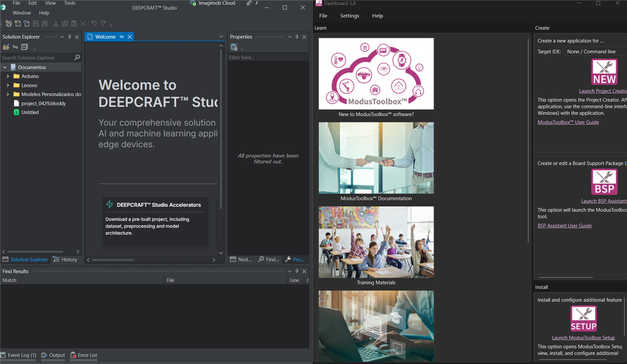This screenshot has height=364, width=627.
Task: Click the NEW Project Creator icon in Dashboard
Action: pos(604,72)
